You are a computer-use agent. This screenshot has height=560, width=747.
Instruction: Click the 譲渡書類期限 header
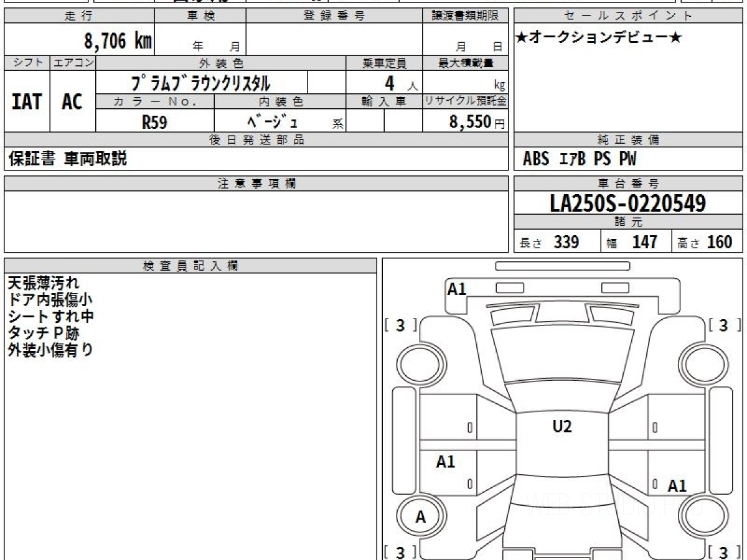[465, 16]
